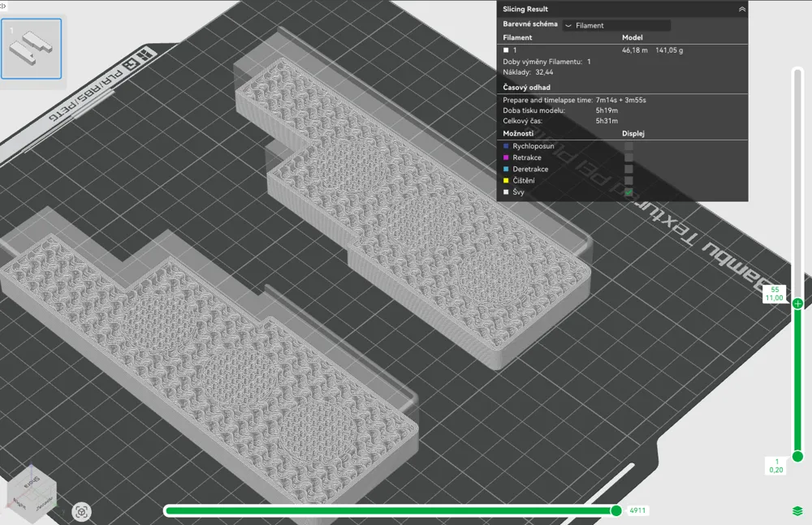
Task: Click the filament length 46,18 m
Action: pos(634,50)
